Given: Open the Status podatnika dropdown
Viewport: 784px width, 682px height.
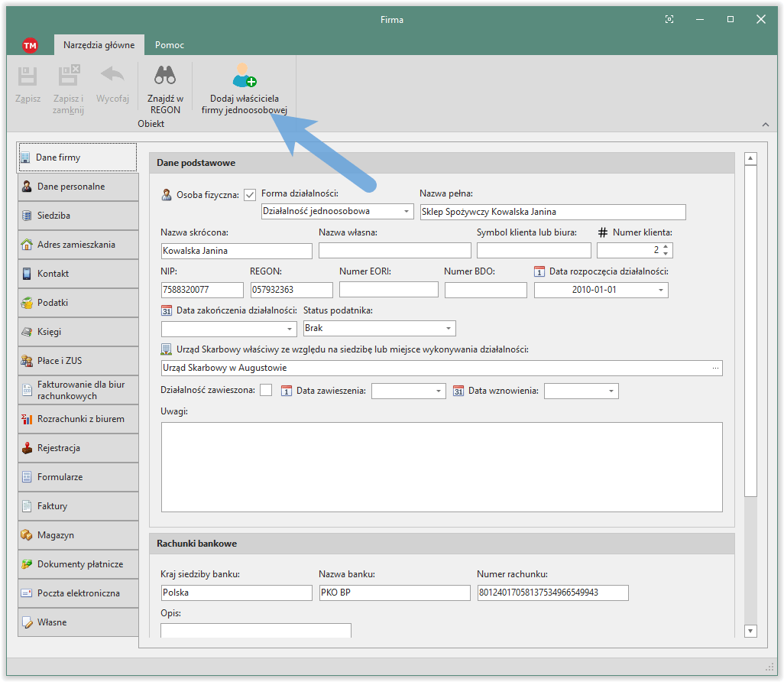Looking at the screenshot, I should tap(448, 329).
